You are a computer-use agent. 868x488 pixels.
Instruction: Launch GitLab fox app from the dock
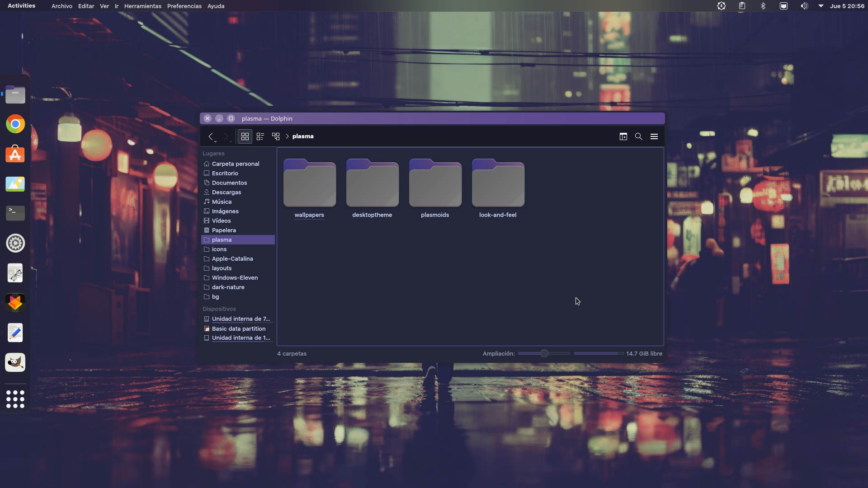pyautogui.click(x=15, y=303)
